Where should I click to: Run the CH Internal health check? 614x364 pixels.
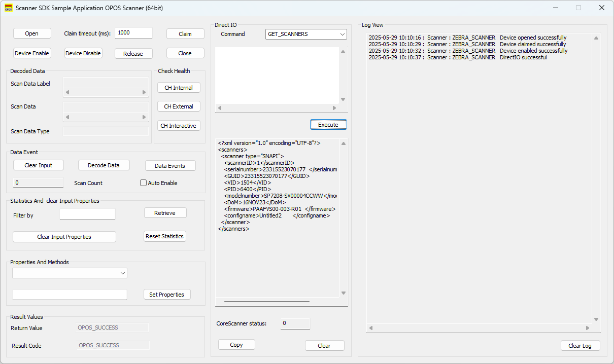pyautogui.click(x=179, y=88)
